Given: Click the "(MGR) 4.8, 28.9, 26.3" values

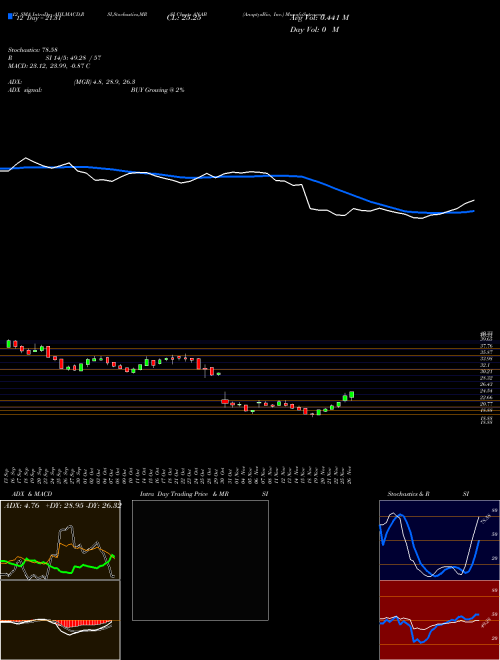Looking at the screenshot, I should 104,82.
